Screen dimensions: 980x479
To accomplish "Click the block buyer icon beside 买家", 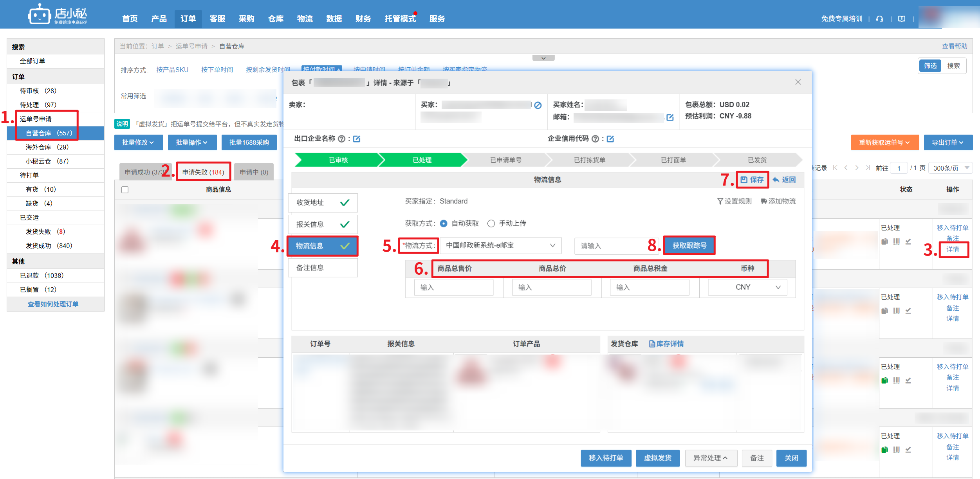I will 538,105.
